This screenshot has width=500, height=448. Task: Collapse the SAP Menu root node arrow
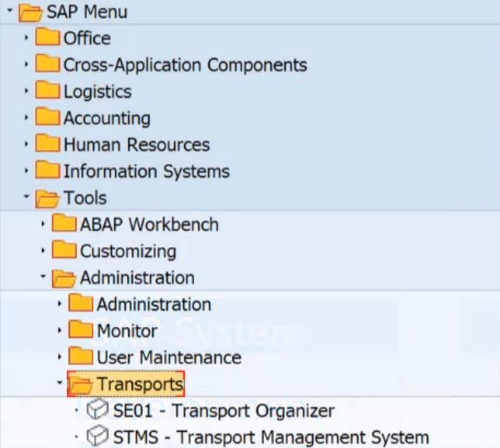pyautogui.click(x=9, y=11)
